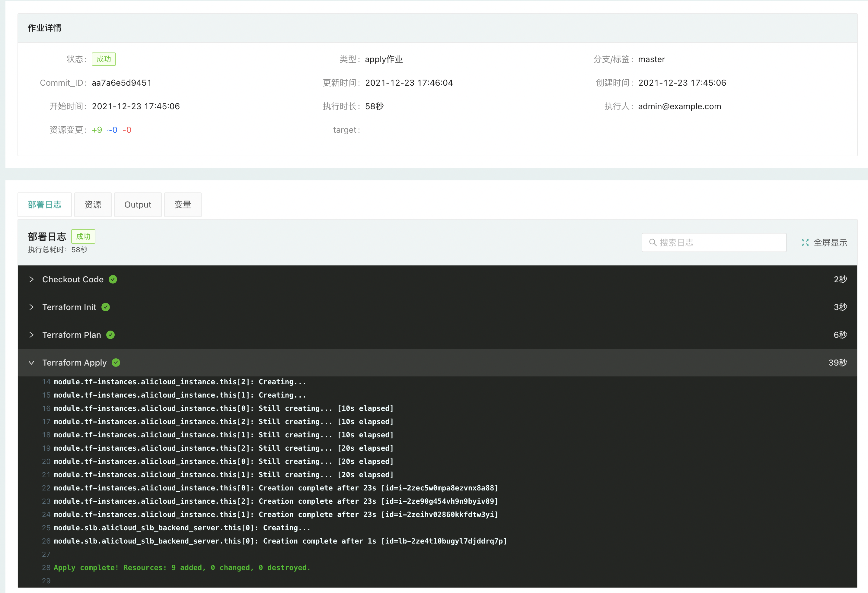Switch to the 部署日志 tab
The width and height of the screenshot is (868, 593).
click(x=44, y=205)
